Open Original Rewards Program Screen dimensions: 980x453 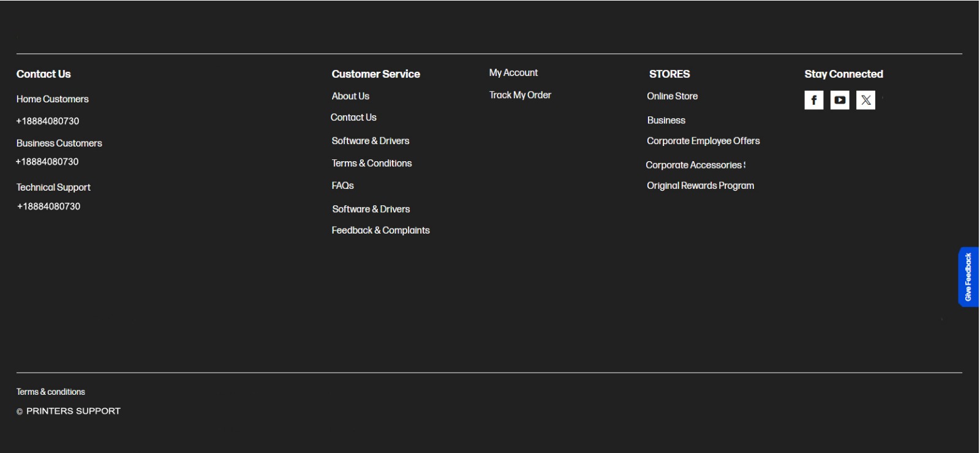(x=700, y=186)
